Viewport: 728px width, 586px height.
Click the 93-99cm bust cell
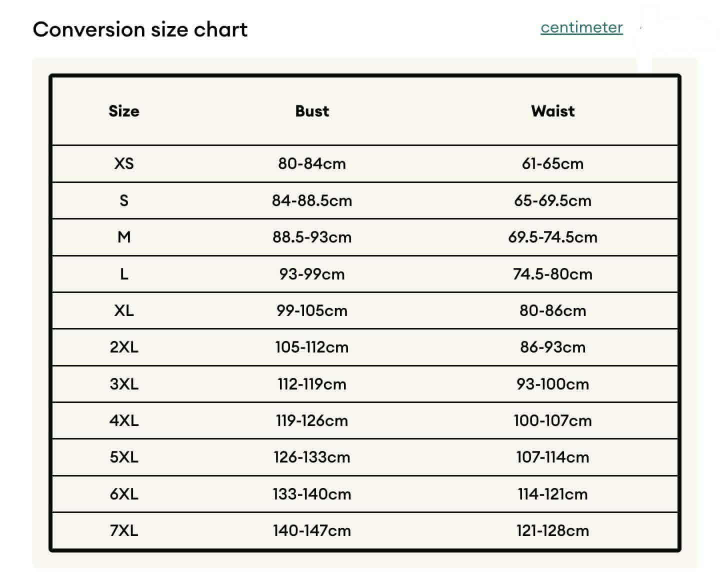(312, 274)
